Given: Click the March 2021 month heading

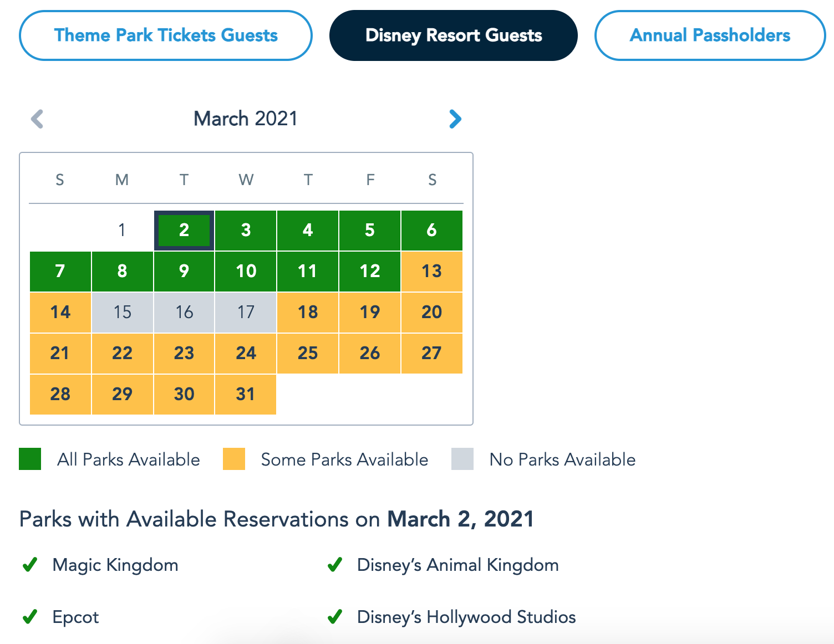Looking at the screenshot, I should [246, 119].
